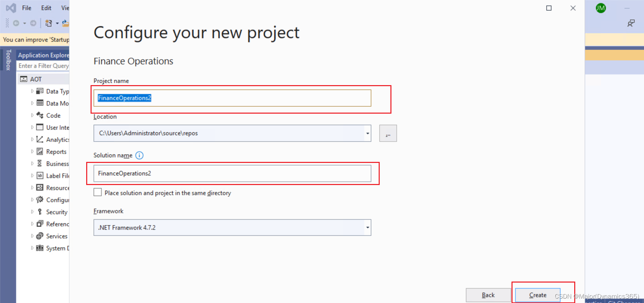Open the Location dropdown arrow

pos(368,133)
